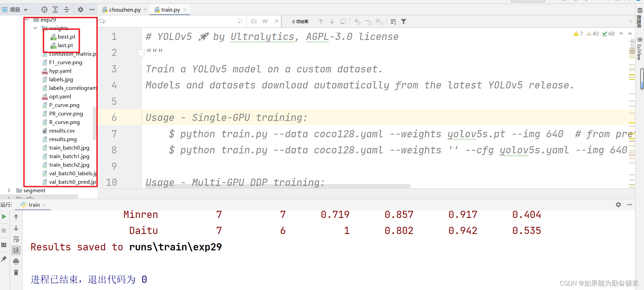
Task: Toggle scroll to end in run console
Action: (16, 250)
